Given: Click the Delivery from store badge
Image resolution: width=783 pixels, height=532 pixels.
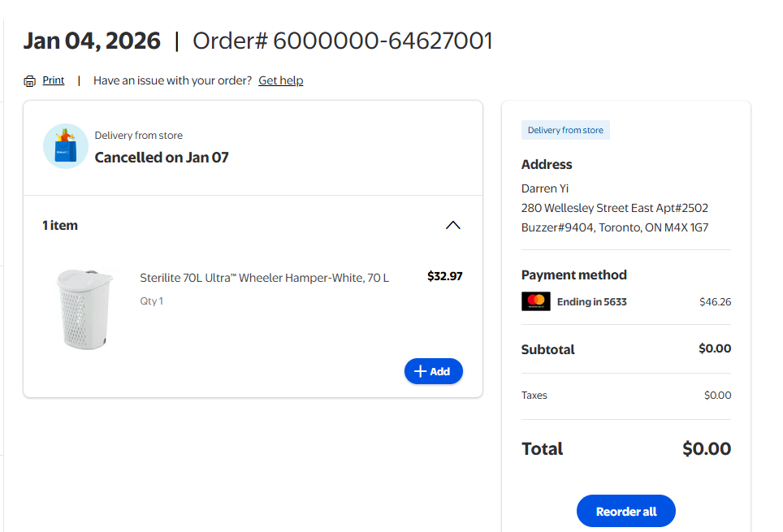Looking at the screenshot, I should click(565, 130).
